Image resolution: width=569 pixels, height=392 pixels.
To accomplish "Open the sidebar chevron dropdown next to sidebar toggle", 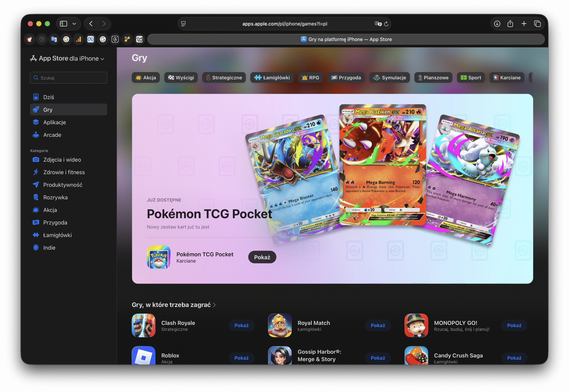I will click(x=74, y=24).
